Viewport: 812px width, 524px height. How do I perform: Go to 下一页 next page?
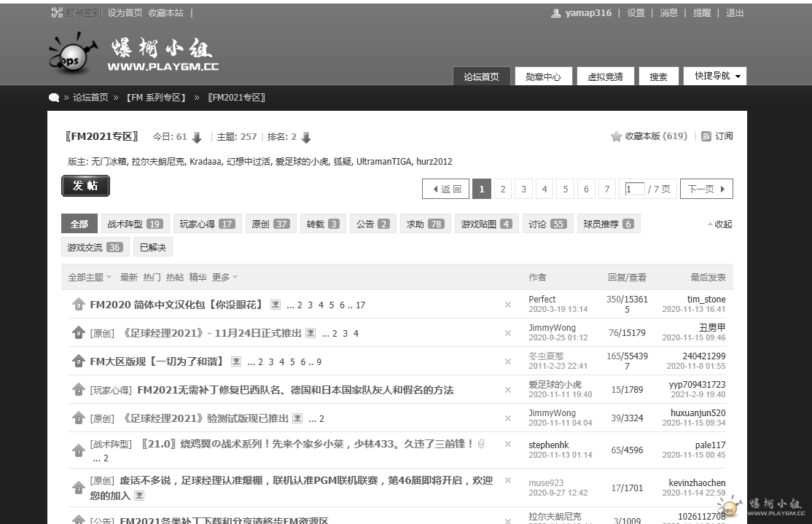(x=706, y=189)
